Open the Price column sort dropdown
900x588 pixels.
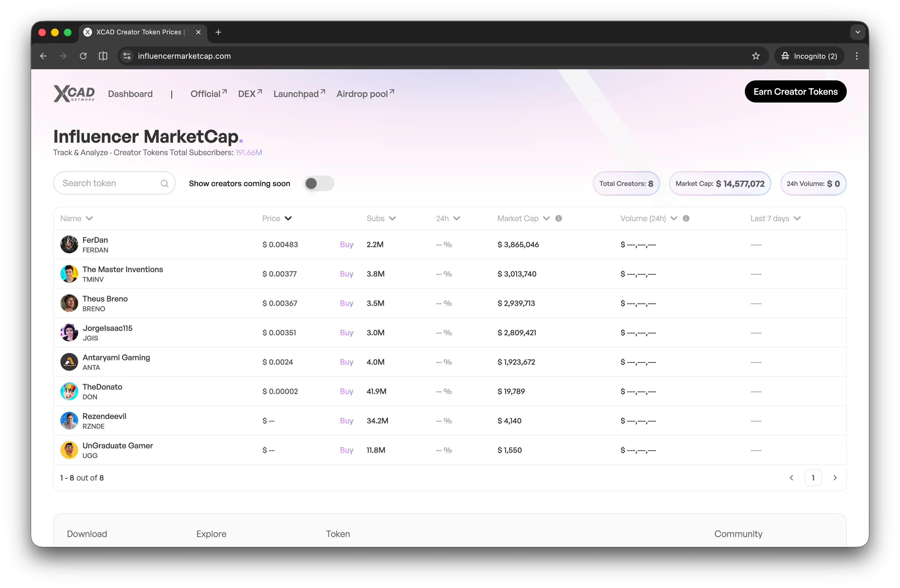(x=289, y=219)
